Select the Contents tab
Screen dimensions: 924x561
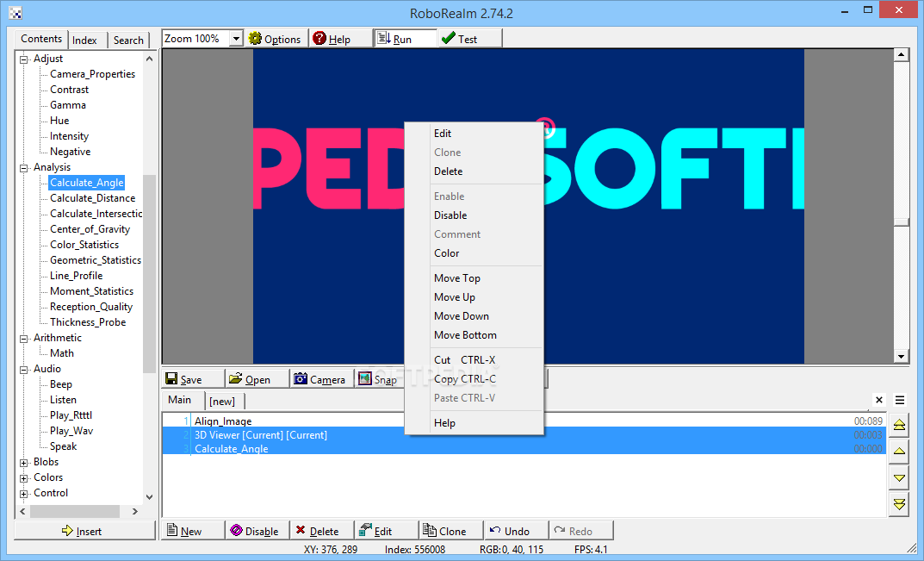click(41, 39)
